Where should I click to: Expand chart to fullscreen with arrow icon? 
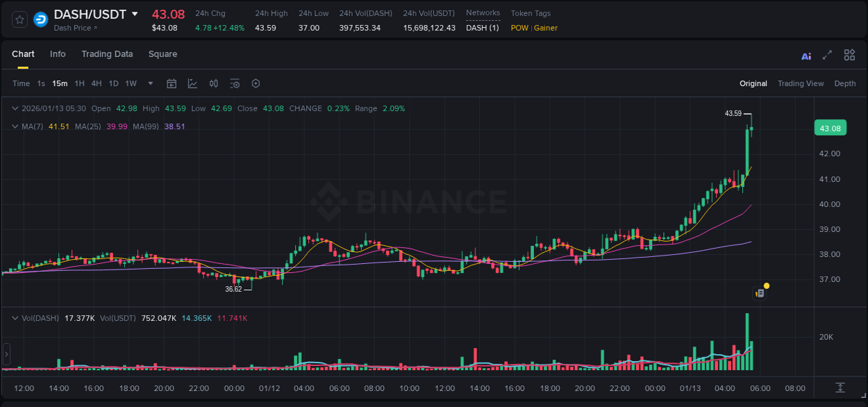pyautogui.click(x=827, y=55)
